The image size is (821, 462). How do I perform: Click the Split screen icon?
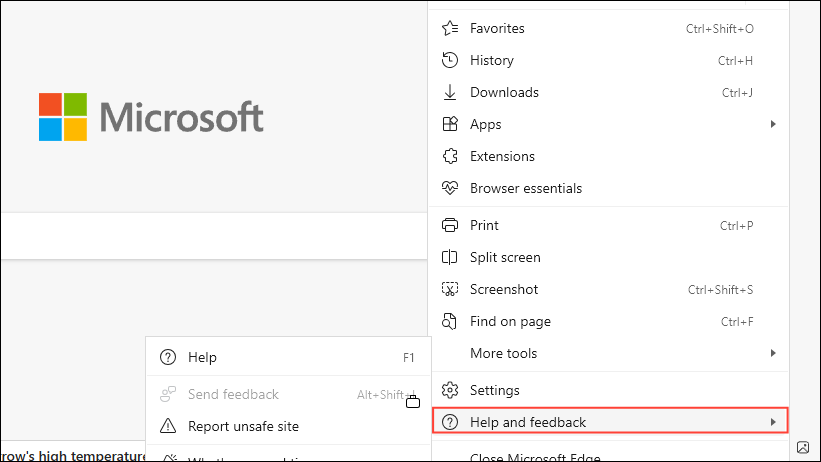pyautogui.click(x=450, y=258)
